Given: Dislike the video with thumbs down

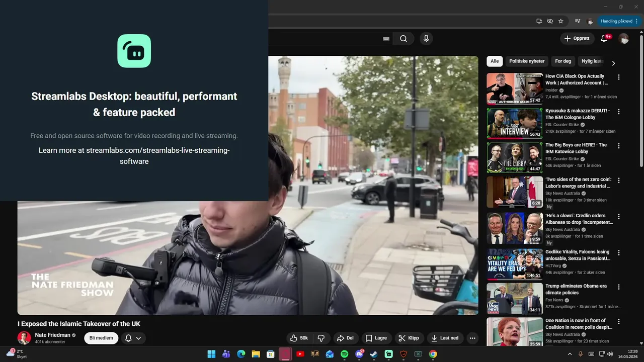Looking at the screenshot, I should (321, 338).
